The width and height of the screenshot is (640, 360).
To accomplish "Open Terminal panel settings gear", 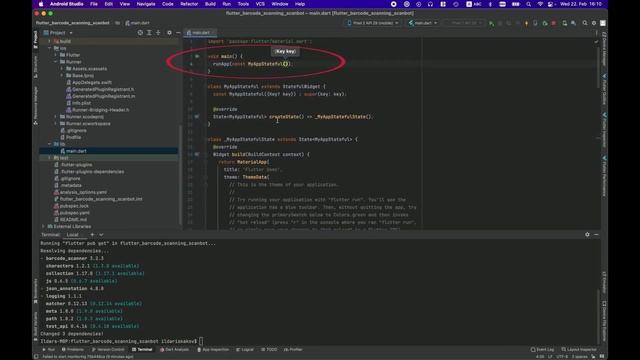I will 587,234.
